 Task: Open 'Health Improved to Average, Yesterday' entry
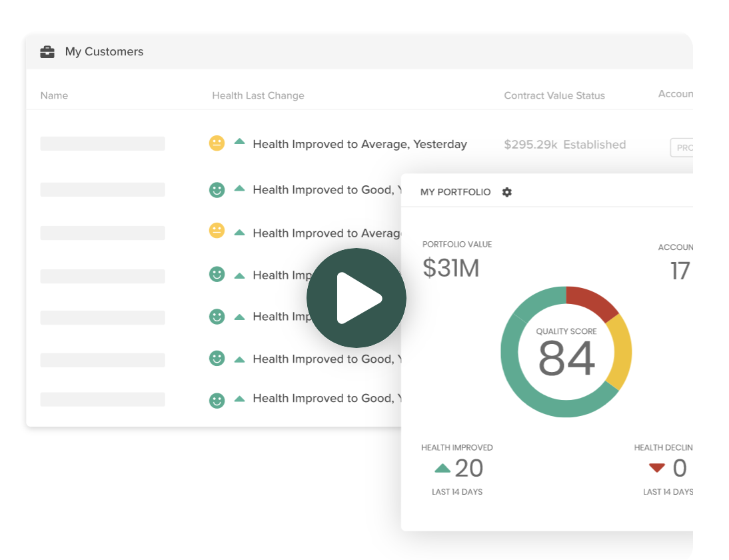[360, 144]
